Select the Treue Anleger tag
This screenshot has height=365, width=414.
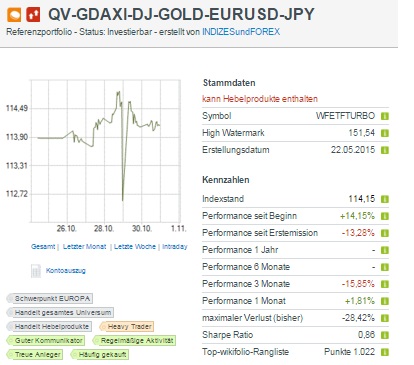coord(35,354)
